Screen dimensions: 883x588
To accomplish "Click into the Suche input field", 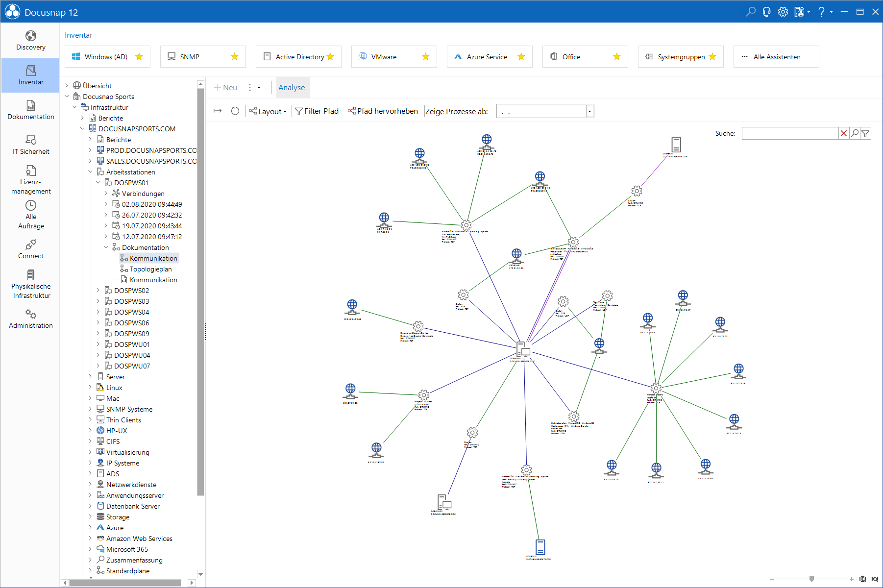I will tap(790, 133).
